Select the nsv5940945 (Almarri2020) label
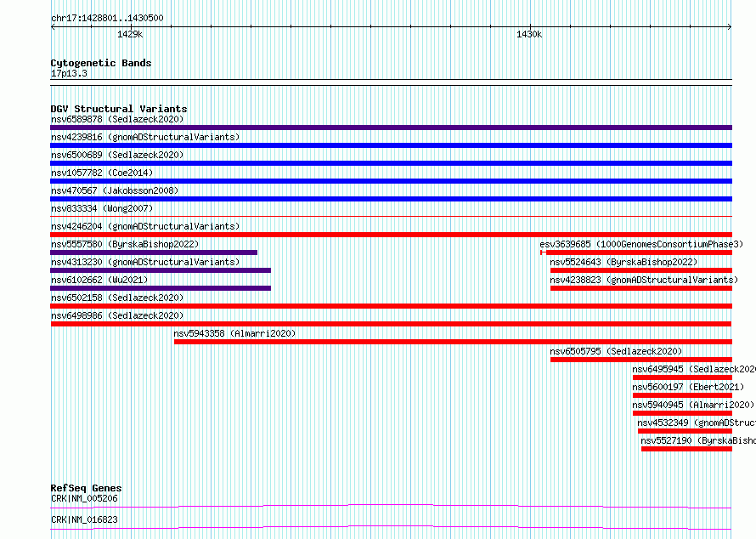The image size is (756, 539). (x=693, y=405)
